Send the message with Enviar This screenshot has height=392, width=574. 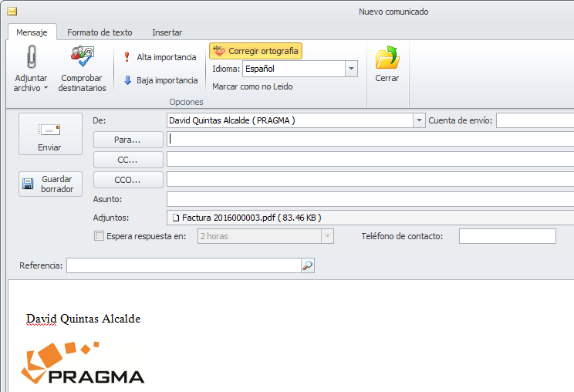coord(50,134)
